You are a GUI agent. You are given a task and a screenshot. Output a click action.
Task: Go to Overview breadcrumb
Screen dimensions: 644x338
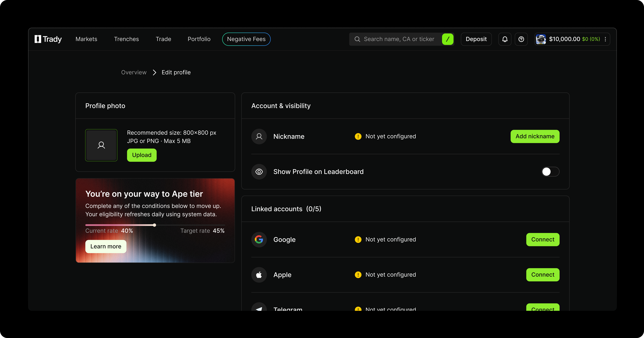134,73
